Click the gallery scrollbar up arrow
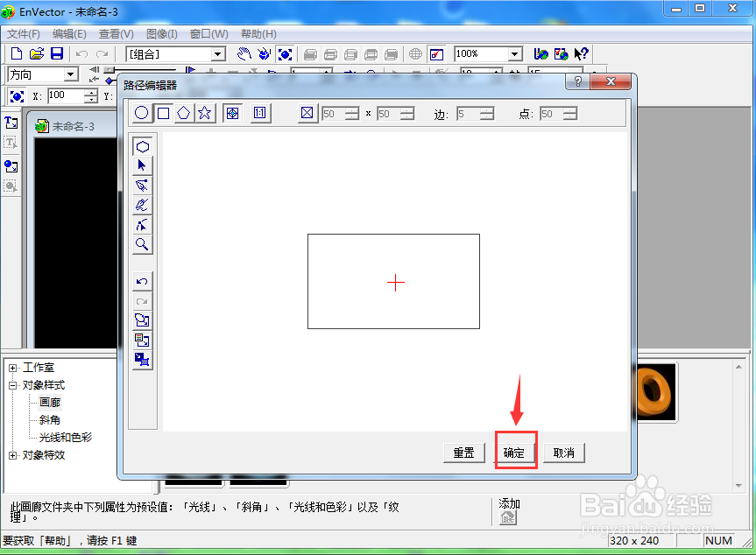This screenshot has width=756, height=555. pos(738,367)
